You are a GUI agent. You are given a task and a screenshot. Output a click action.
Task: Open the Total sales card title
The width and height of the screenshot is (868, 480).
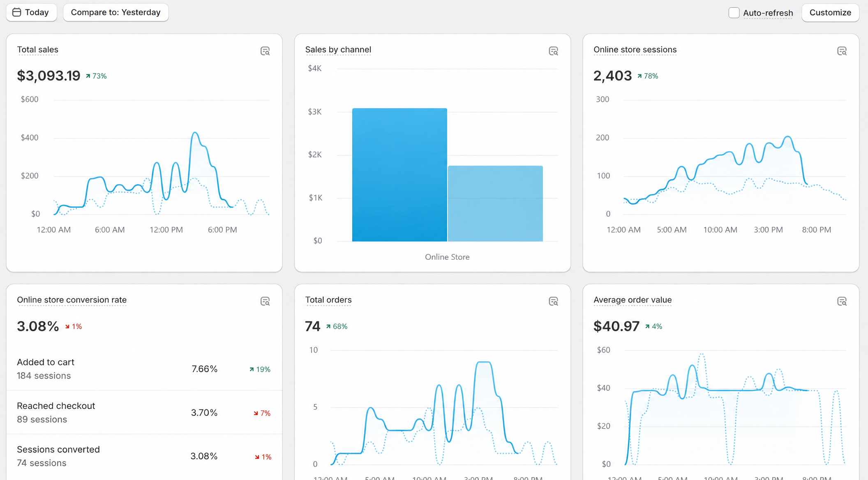pos(37,50)
